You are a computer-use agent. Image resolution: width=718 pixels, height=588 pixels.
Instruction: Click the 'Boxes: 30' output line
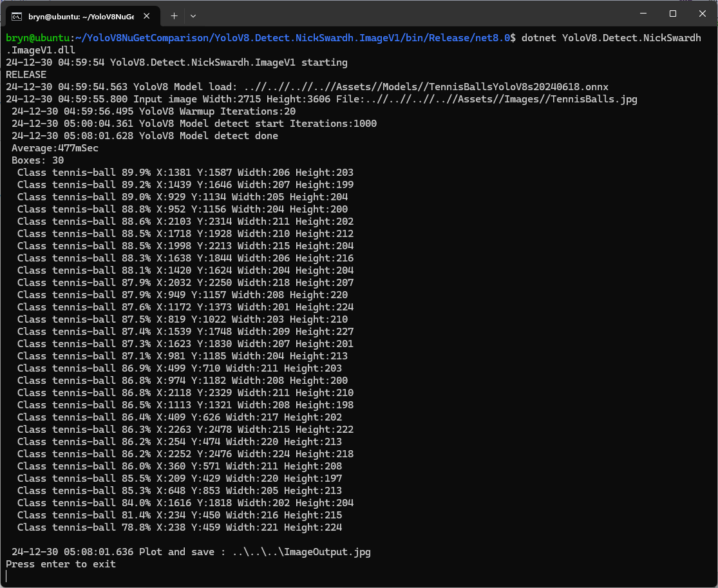pyautogui.click(x=37, y=160)
